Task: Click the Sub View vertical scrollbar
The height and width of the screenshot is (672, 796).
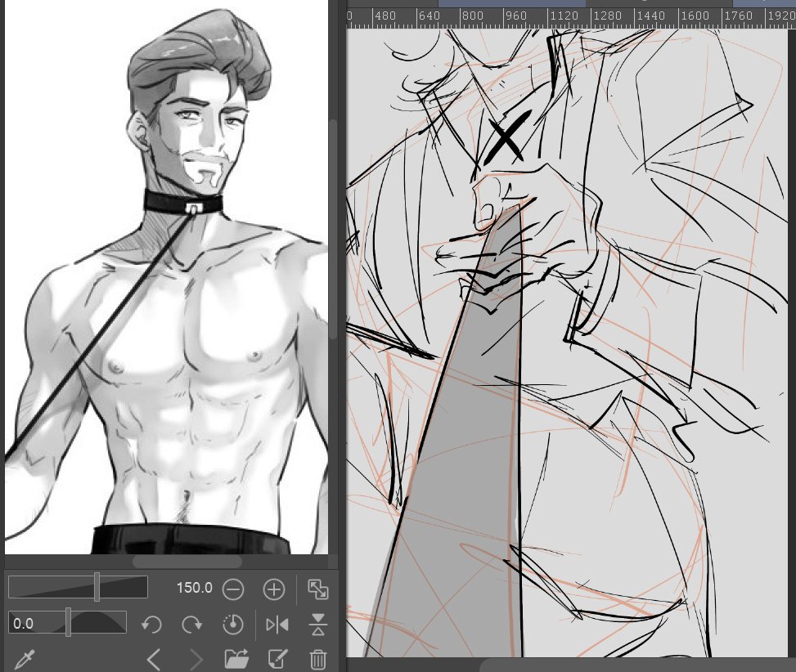Action: (333, 229)
